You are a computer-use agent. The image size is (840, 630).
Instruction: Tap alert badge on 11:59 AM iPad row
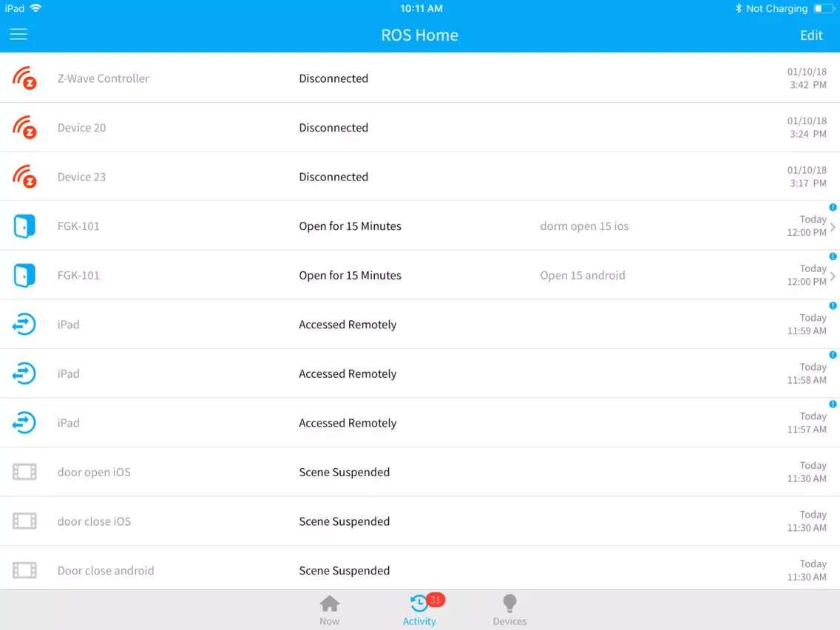point(833,306)
